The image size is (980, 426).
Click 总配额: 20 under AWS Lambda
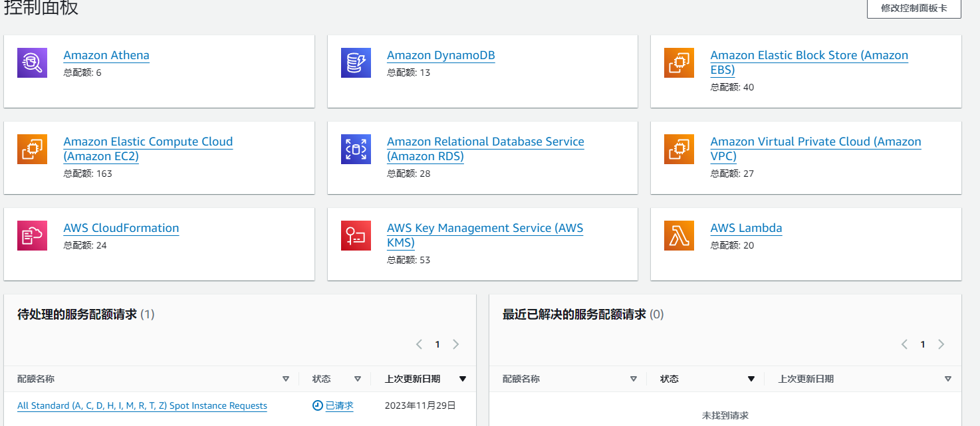pyautogui.click(x=732, y=245)
